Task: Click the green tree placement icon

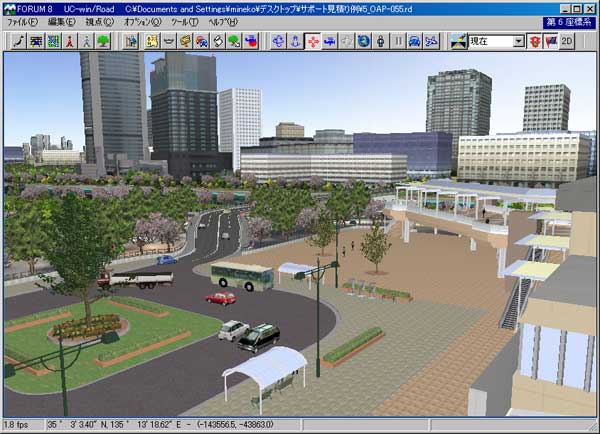Action: coord(103,41)
